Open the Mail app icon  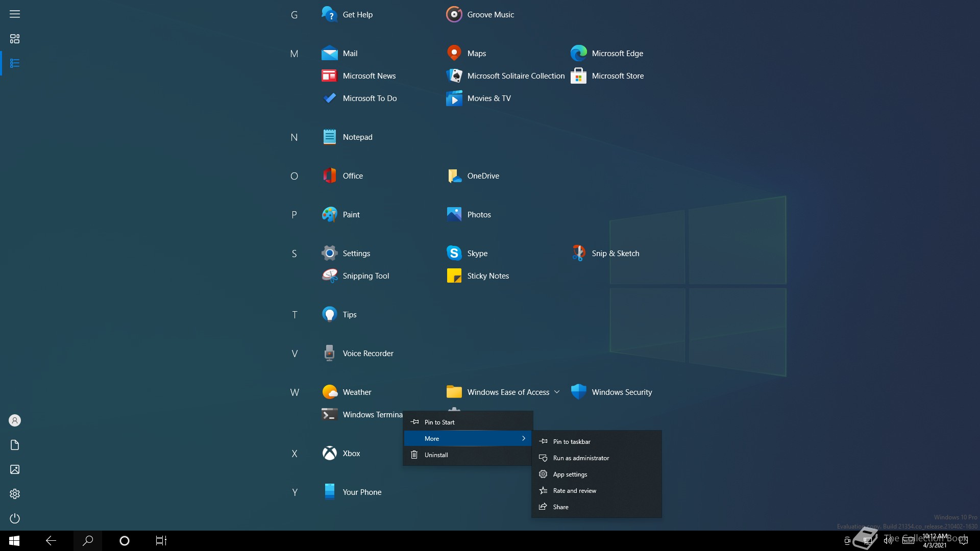[329, 53]
